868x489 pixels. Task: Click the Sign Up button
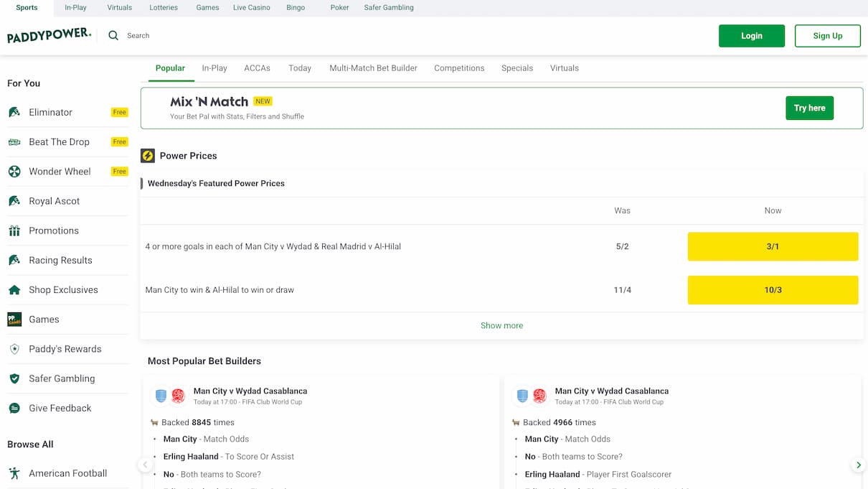[x=828, y=36]
